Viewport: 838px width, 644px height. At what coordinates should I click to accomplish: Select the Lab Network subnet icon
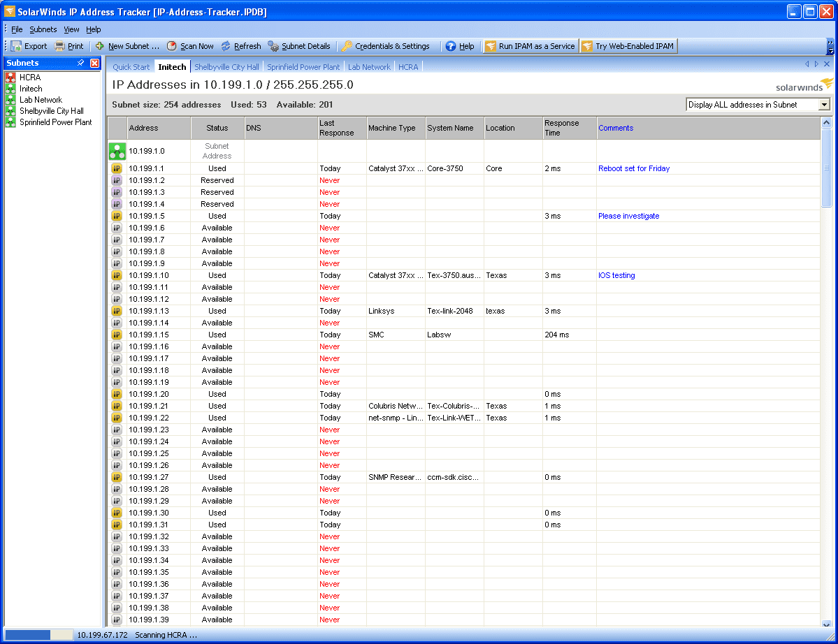(10, 100)
